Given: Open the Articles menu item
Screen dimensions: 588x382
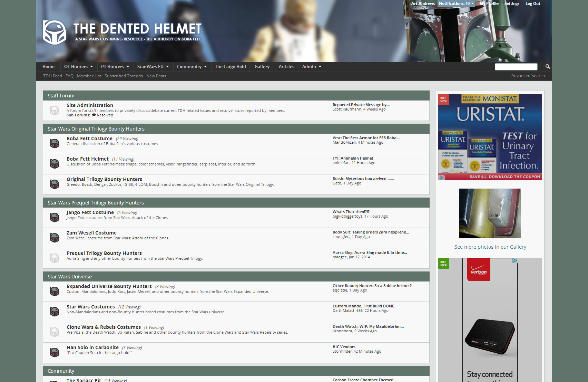Looking at the screenshot, I should point(286,67).
